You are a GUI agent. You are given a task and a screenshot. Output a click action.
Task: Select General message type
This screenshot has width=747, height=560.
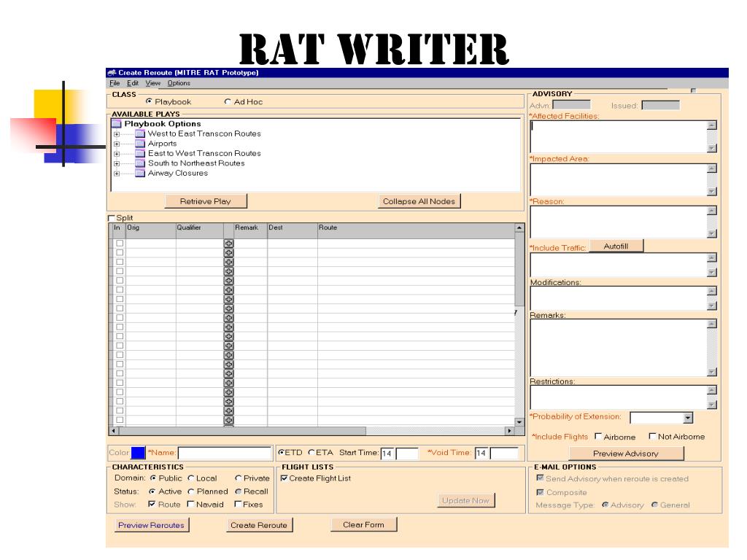[654, 505]
